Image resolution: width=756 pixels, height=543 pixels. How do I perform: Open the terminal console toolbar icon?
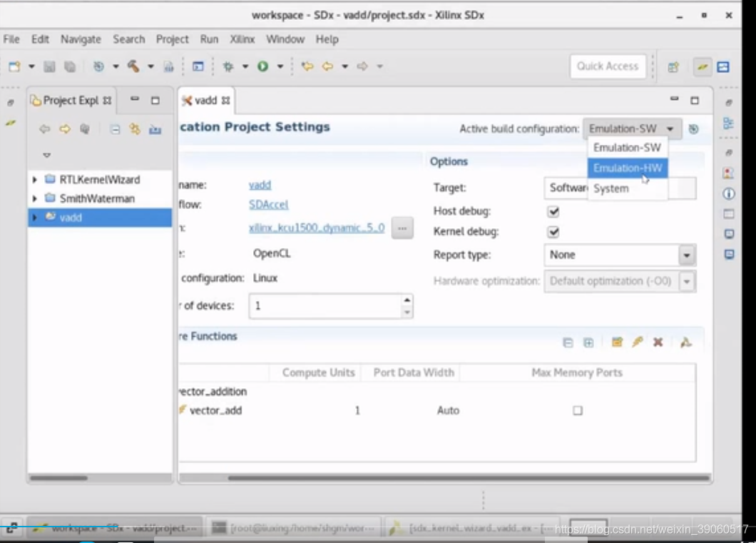pos(198,66)
